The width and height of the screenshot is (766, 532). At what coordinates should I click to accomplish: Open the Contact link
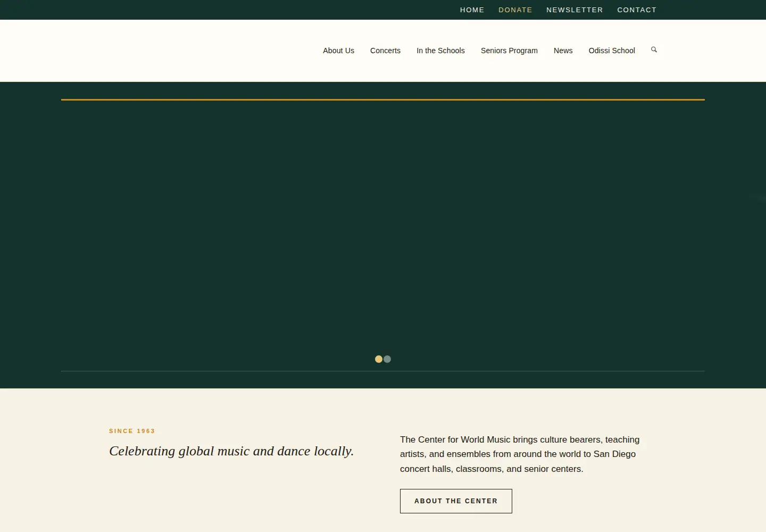tap(637, 10)
